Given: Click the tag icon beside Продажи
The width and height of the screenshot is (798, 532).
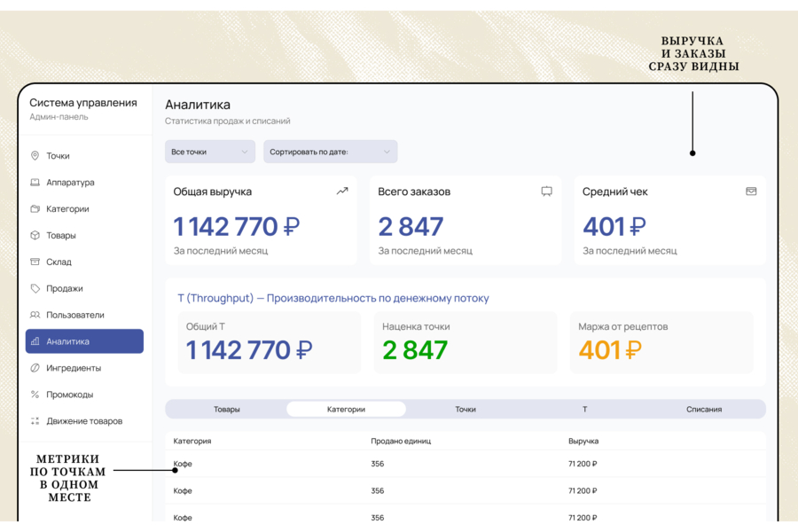Looking at the screenshot, I should (35, 288).
